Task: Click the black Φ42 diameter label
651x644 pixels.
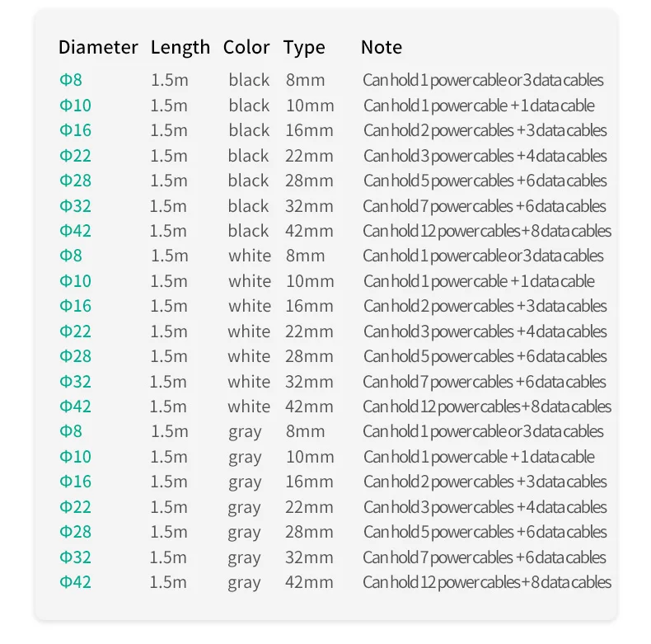Action: coord(75,231)
